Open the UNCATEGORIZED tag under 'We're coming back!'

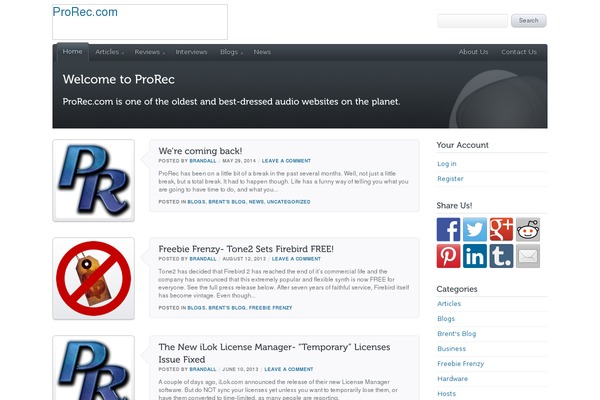pyautogui.click(x=289, y=202)
